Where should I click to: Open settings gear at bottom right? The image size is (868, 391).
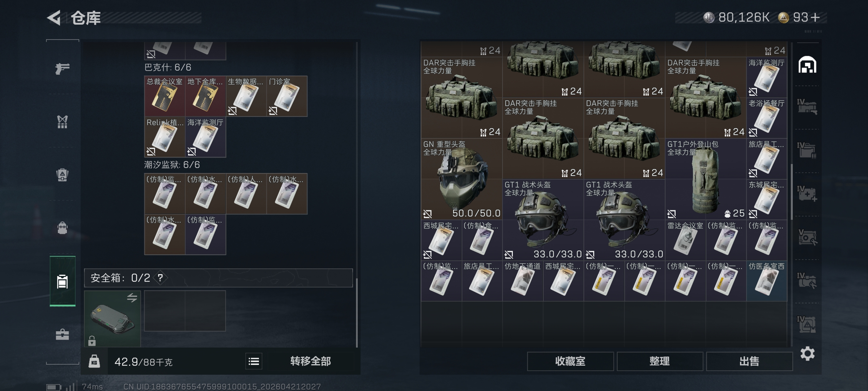tap(807, 353)
